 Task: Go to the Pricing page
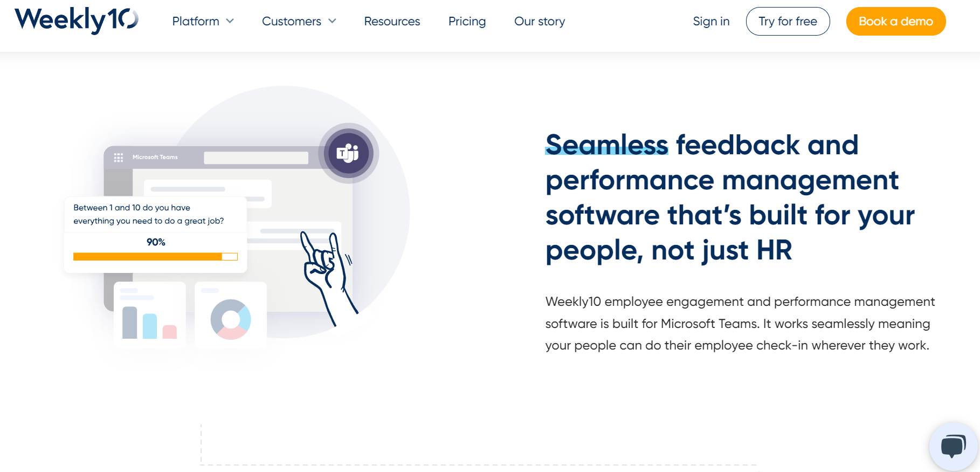tap(467, 22)
